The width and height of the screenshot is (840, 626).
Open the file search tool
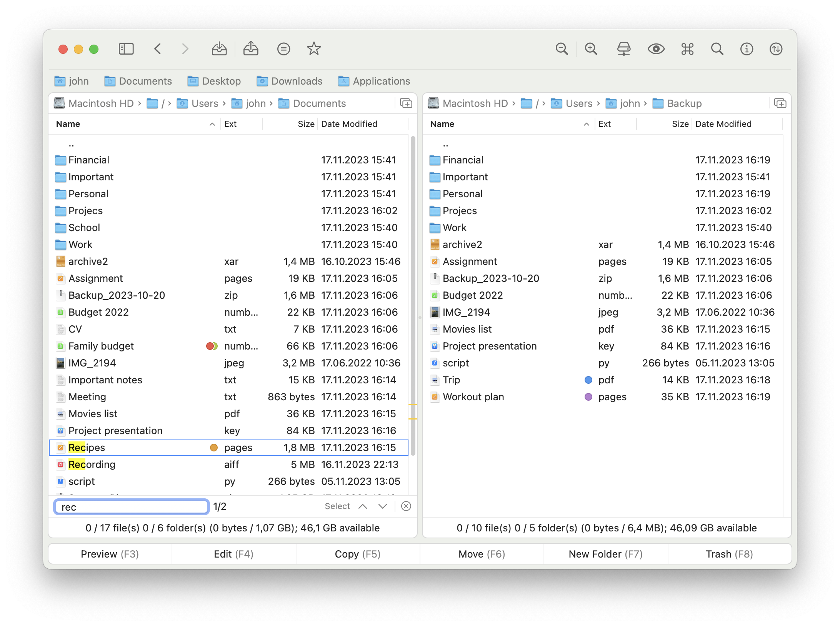pos(717,49)
